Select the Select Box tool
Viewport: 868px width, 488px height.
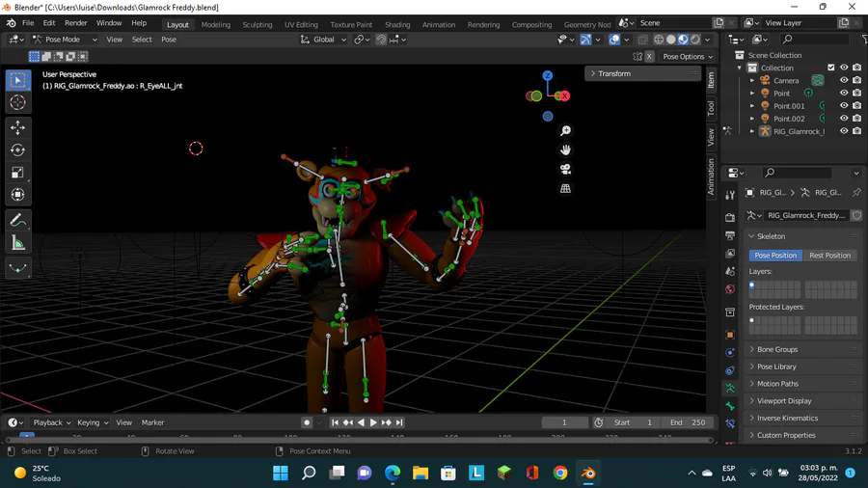pyautogui.click(x=17, y=80)
